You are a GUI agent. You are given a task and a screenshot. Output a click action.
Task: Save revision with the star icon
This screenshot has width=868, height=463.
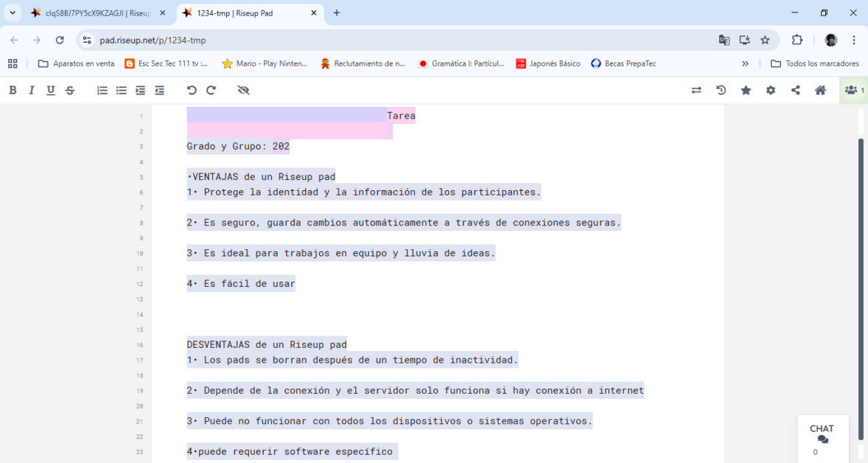(x=746, y=90)
